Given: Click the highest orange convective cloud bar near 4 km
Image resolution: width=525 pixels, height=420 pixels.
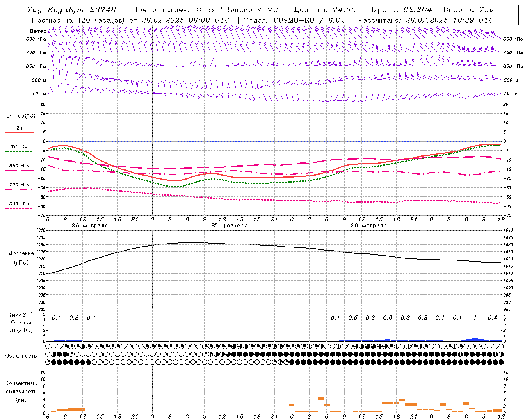Looking at the screenshot, I should 321,398.
